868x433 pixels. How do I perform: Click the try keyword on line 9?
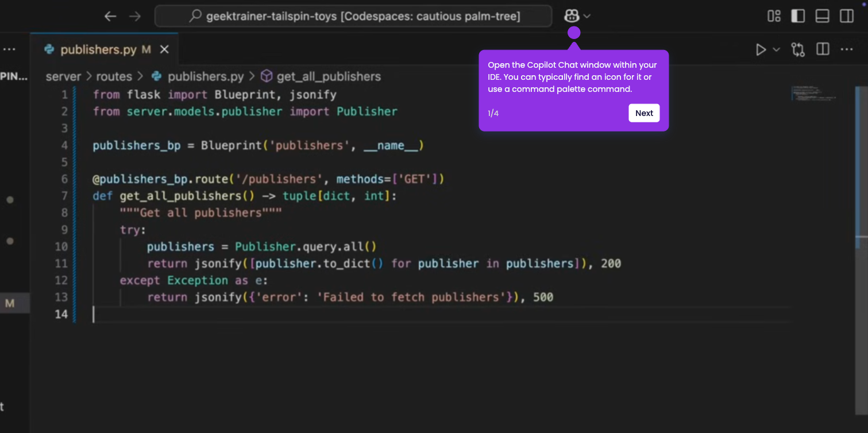130,230
